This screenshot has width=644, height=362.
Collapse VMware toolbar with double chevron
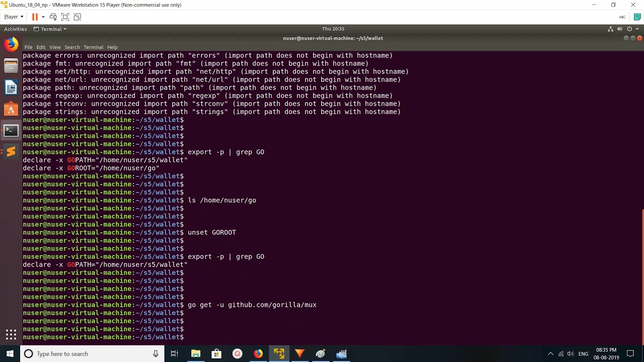point(622,17)
